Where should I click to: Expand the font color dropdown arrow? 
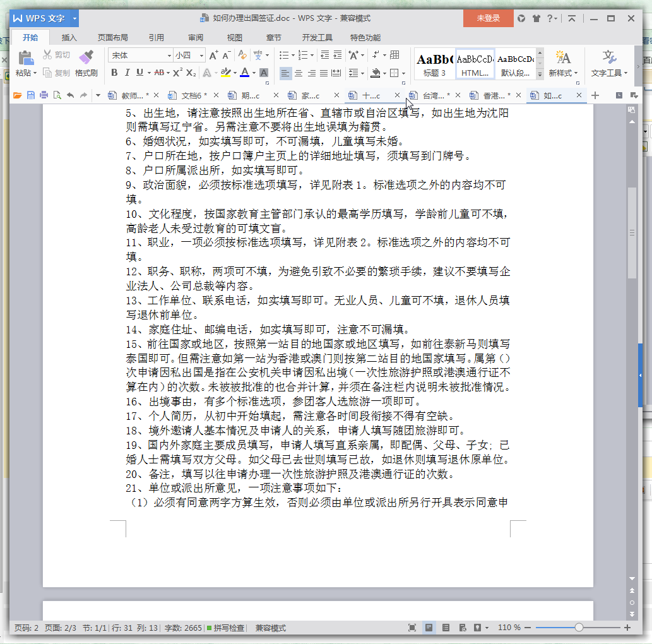[254, 73]
